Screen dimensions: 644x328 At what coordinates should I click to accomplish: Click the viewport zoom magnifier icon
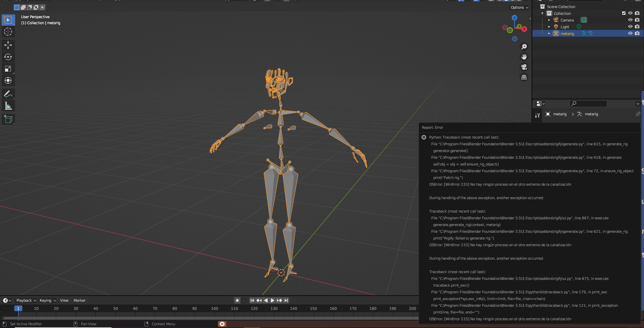524,47
